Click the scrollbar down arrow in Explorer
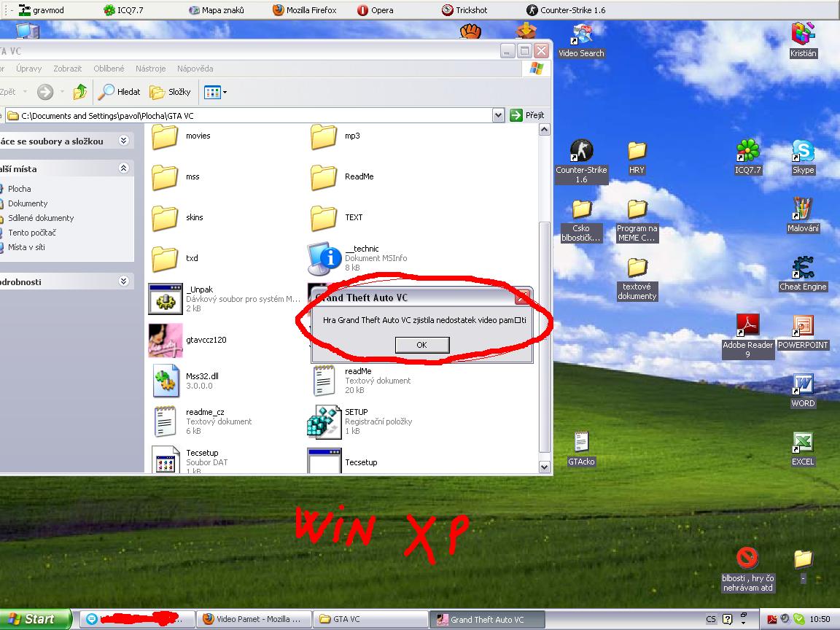Image resolution: width=840 pixels, height=630 pixels. tap(544, 467)
